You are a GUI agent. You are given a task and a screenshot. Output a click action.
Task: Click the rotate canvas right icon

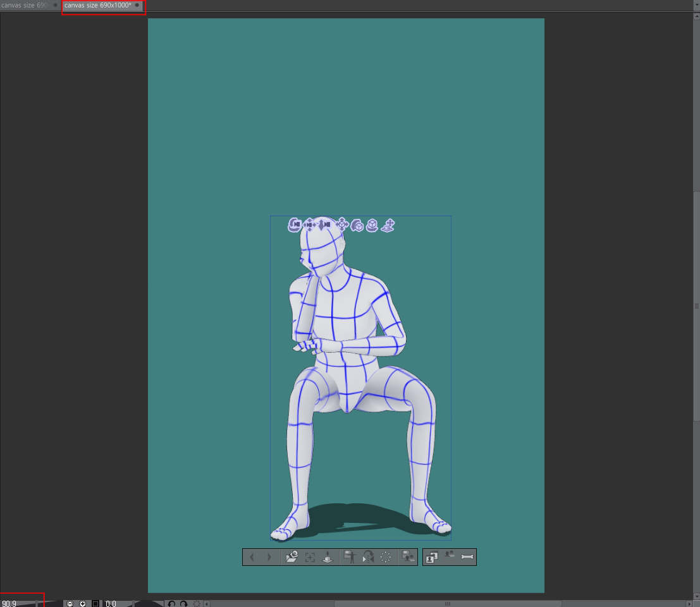point(183,603)
